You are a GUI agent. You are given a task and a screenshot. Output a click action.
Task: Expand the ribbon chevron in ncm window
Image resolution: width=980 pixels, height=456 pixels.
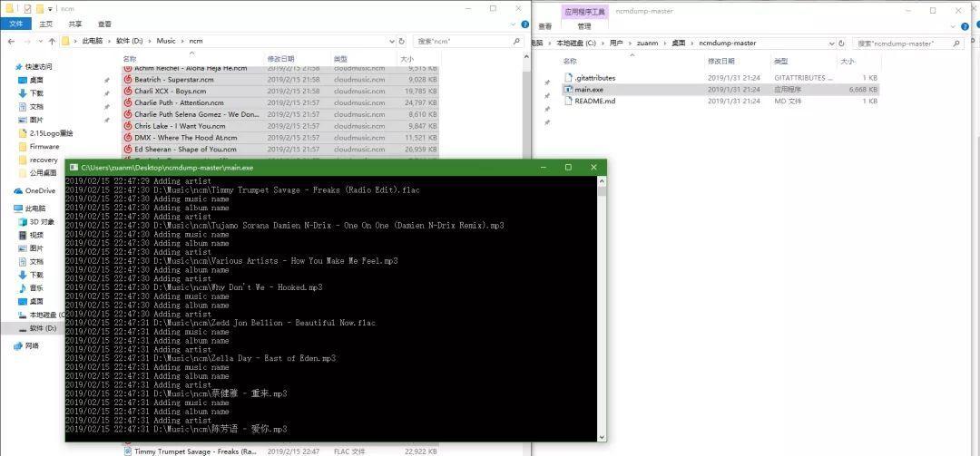(514, 24)
